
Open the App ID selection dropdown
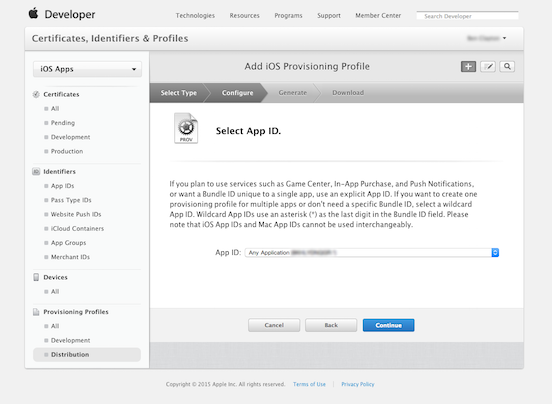click(x=372, y=253)
